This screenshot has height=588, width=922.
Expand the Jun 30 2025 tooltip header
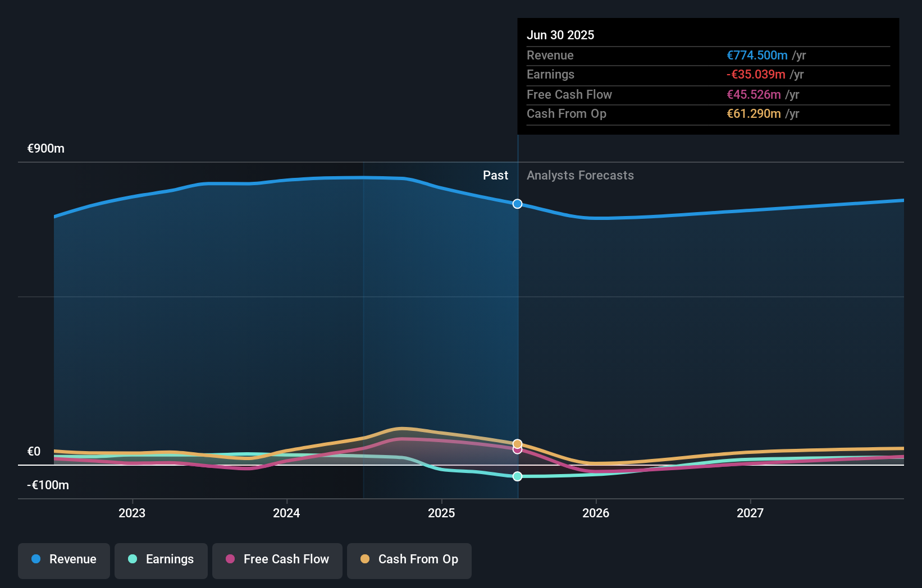tap(560, 35)
